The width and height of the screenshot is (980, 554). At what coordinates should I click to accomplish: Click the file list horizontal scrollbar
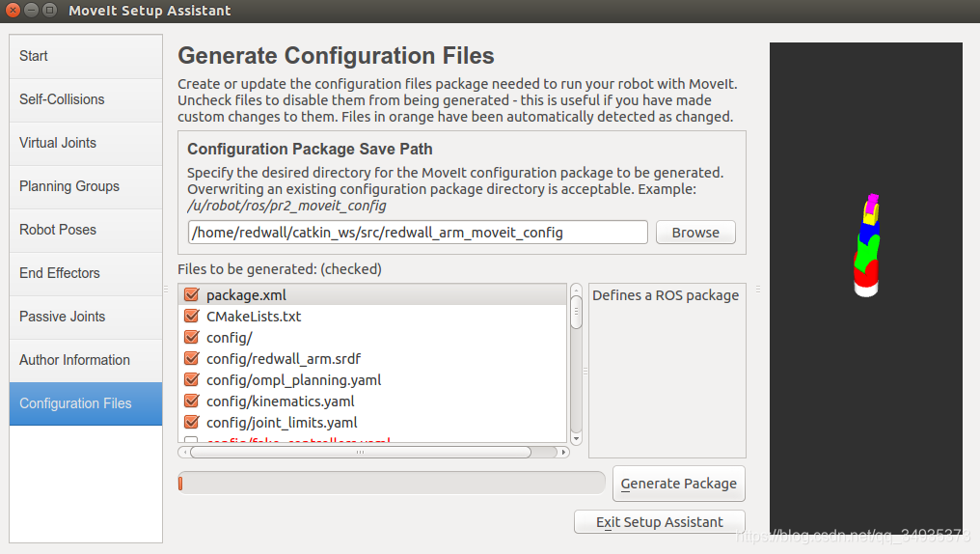point(361,452)
